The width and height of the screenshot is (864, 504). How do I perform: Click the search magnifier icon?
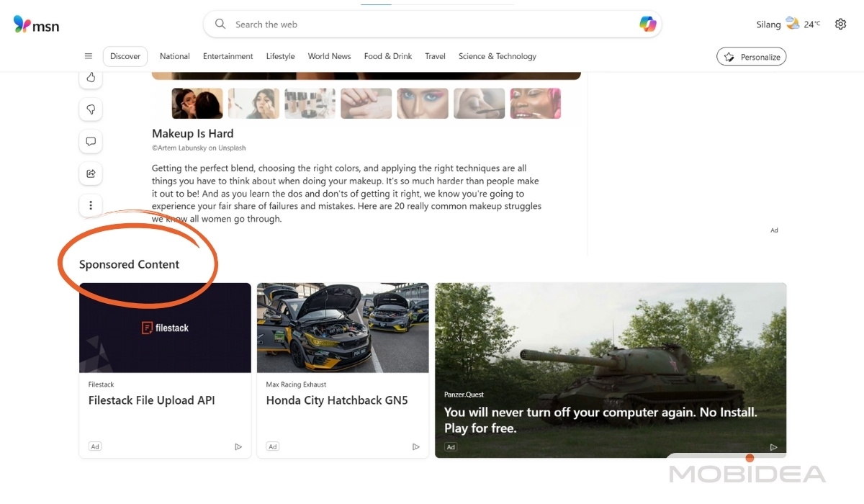(220, 24)
